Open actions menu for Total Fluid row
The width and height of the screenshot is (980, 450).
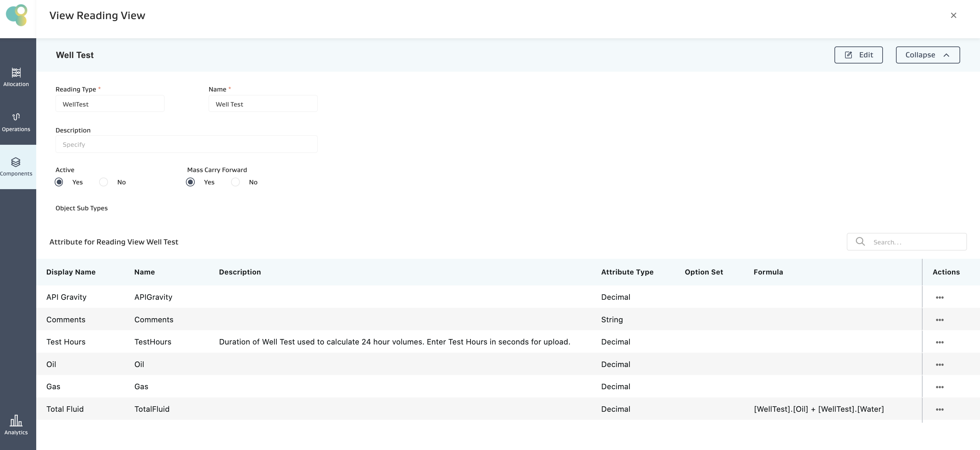(939, 409)
